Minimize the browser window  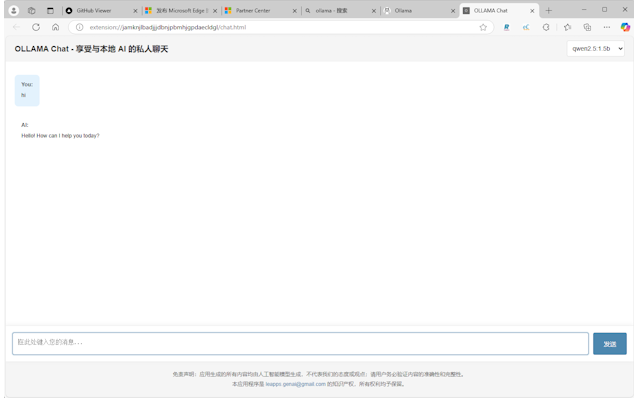pyautogui.click(x=584, y=10)
